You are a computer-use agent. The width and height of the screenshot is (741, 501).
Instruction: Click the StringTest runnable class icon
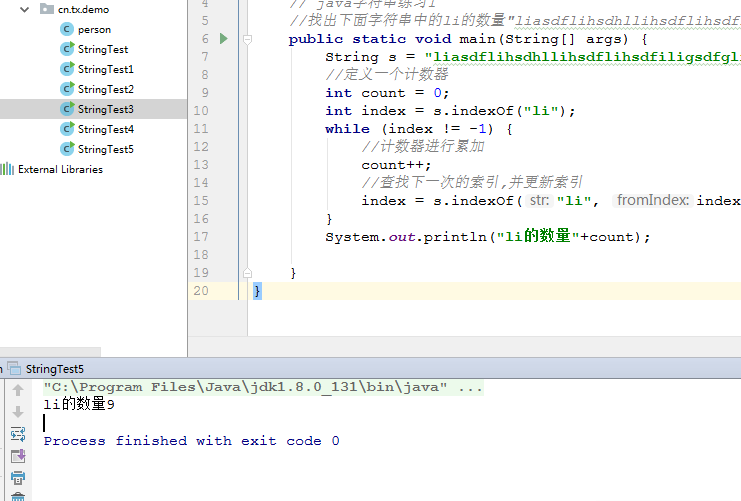click(x=67, y=49)
